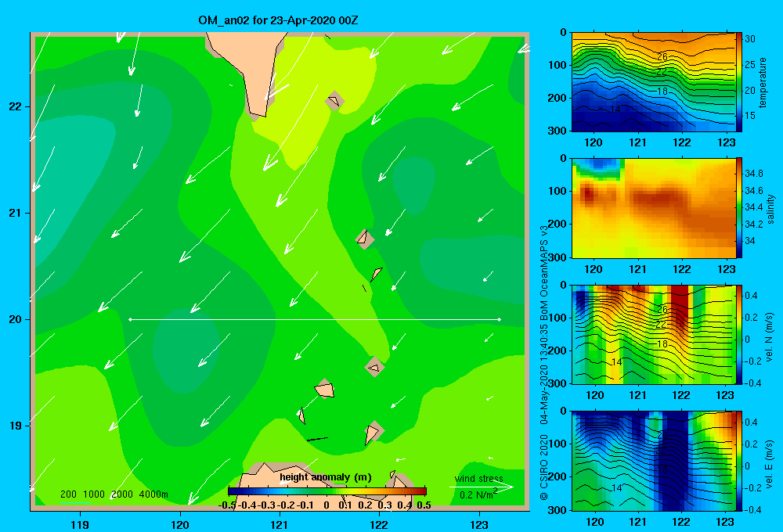
Task: Click the 0.5 tick on height anomaly colorbar
Action: pyautogui.click(x=424, y=505)
